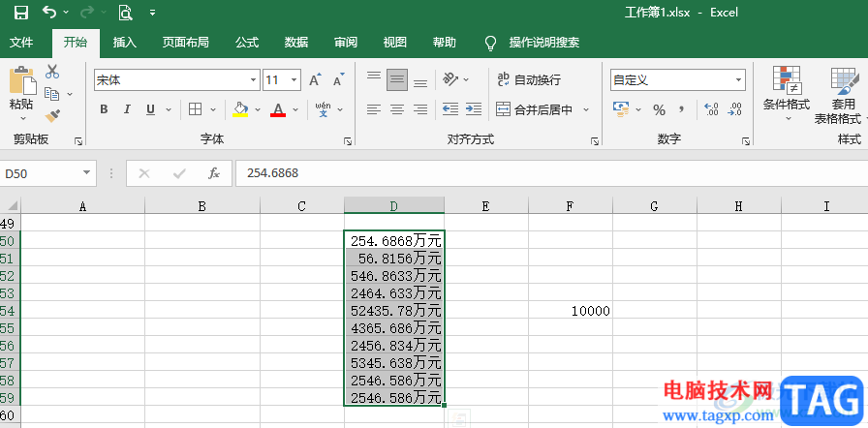The height and width of the screenshot is (428, 868).
Task: Click the fx insert function button
Action: (214, 173)
